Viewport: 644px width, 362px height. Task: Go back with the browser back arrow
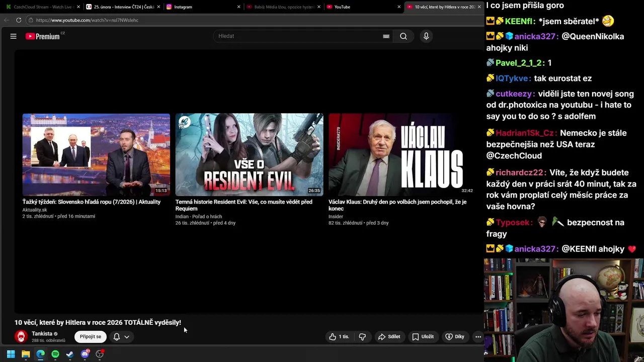tap(6, 20)
